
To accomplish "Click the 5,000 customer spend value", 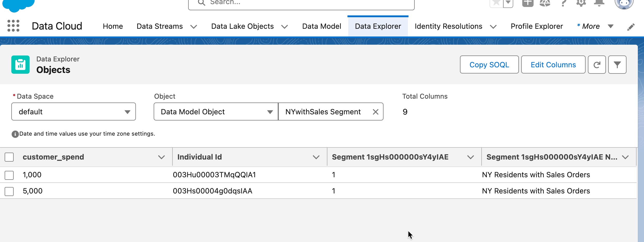I will pyautogui.click(x=32, y=191).
